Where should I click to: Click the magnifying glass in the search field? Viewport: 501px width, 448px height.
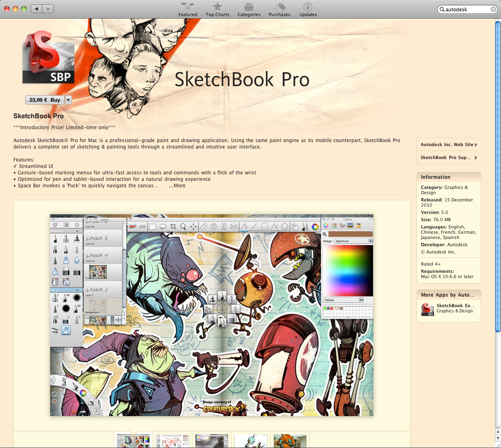click(442, 9)
